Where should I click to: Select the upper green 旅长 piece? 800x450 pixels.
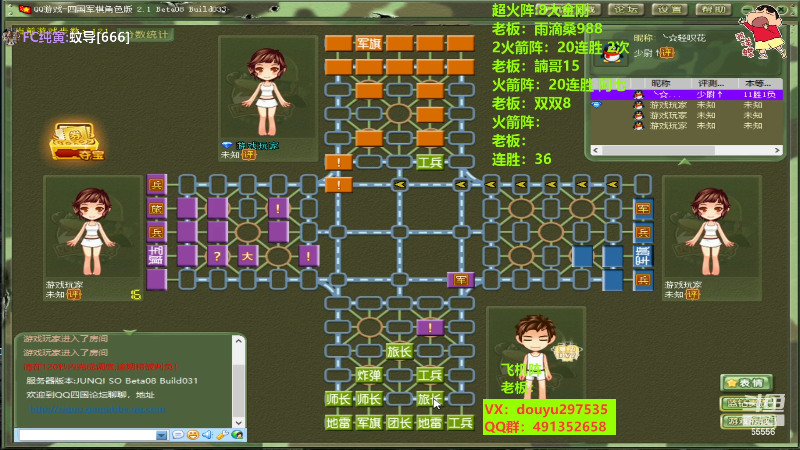click(x=399, y=351)
